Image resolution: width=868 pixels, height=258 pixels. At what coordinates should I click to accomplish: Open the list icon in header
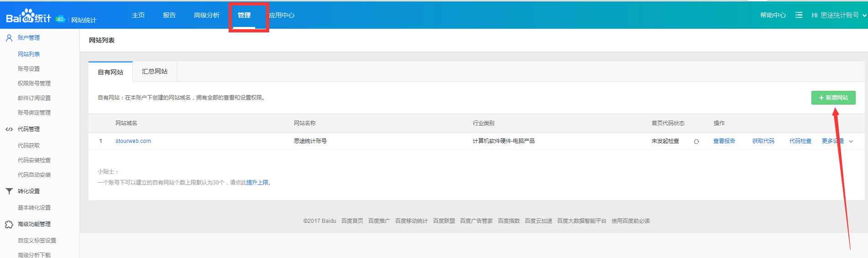[x=799, y=15]
